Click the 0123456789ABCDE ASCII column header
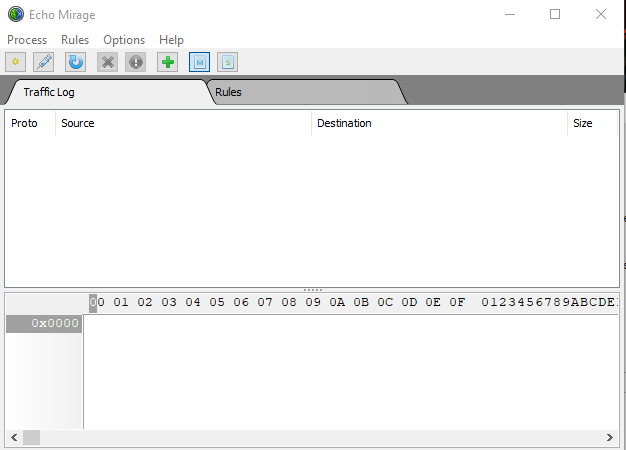Image resolution: width=626 pixels, height=450 pixels. click(549, 302)
